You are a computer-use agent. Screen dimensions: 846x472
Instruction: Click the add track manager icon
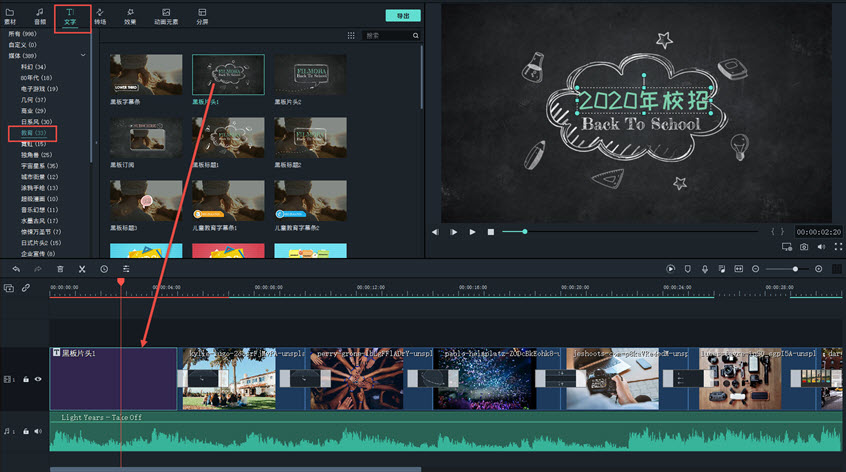click(9, 288)
